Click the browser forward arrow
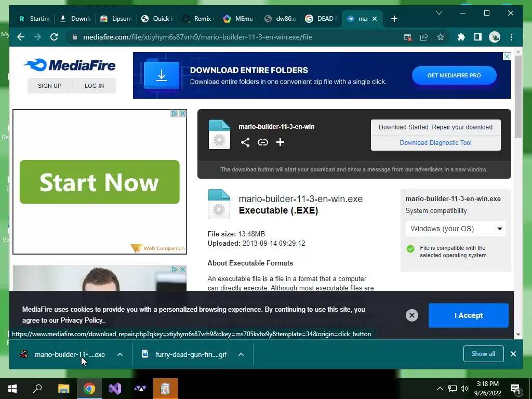The height and width of the screenshot is (399, 532). pos(37,37)
